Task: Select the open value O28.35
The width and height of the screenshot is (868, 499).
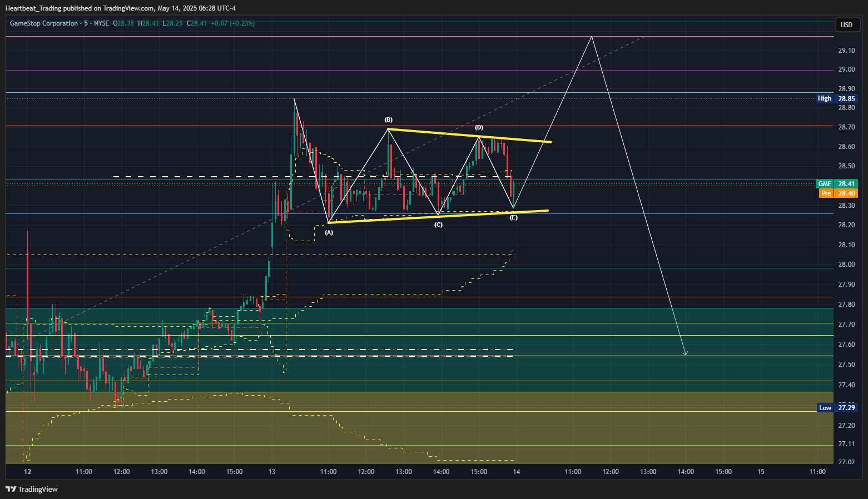Action: tap(123, 23)
